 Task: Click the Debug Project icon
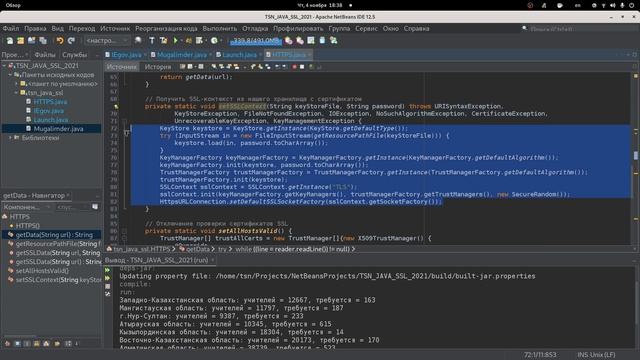click(189, 40)
